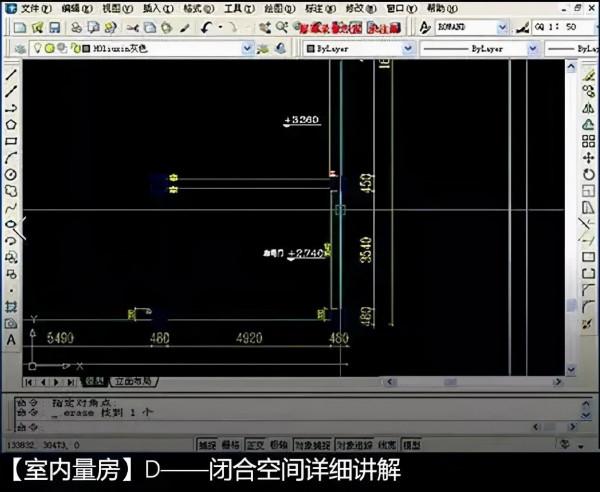Open the 绘图 Draw menu
The height and width of the screenshot is (492, 600).
click(280, 8)
